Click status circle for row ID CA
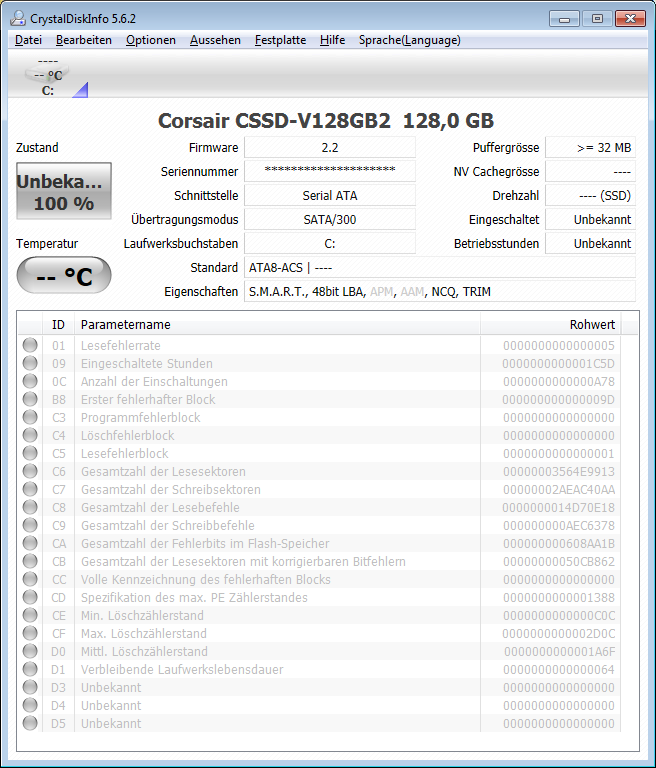The width and height of the screenshot is (656, 768). coord(30,543)
